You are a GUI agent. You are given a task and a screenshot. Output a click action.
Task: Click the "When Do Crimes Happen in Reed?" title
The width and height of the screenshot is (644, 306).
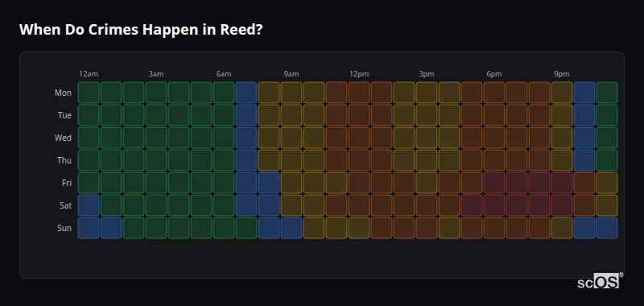point(141,30)
